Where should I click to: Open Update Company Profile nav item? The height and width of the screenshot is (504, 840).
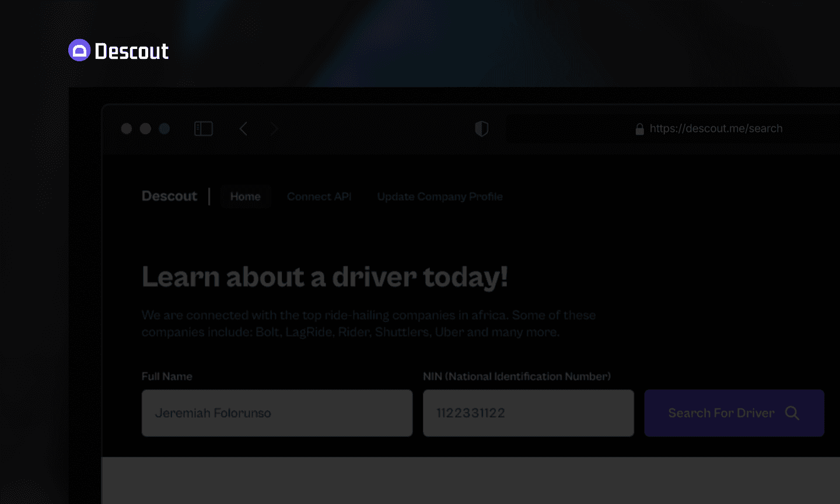(x=440, y=197)
